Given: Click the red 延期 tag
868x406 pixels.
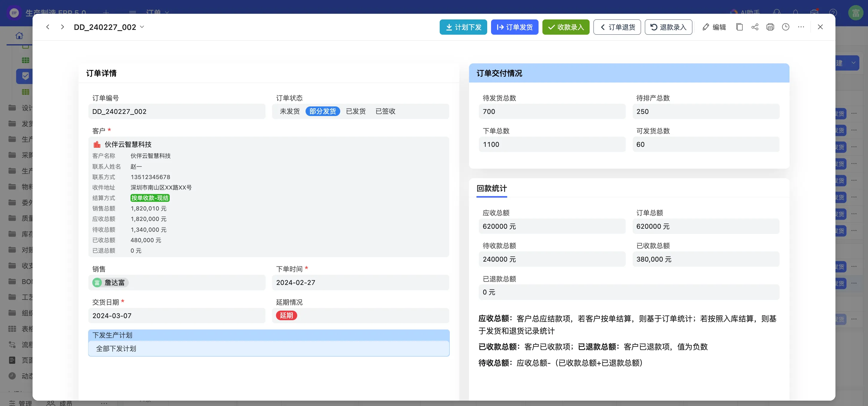Looking at the screenshot, I should click(x=286, y=315).
